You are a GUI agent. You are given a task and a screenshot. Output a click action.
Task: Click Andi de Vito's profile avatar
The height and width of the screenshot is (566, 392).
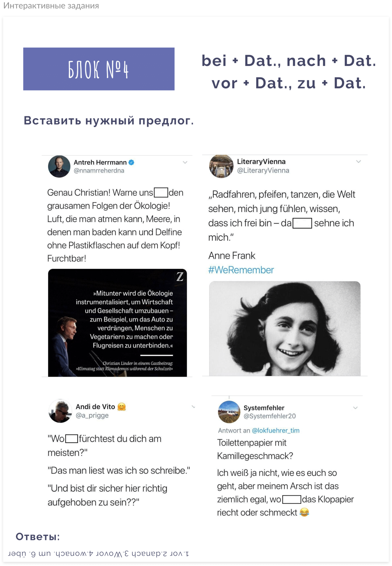click(60, 411)
